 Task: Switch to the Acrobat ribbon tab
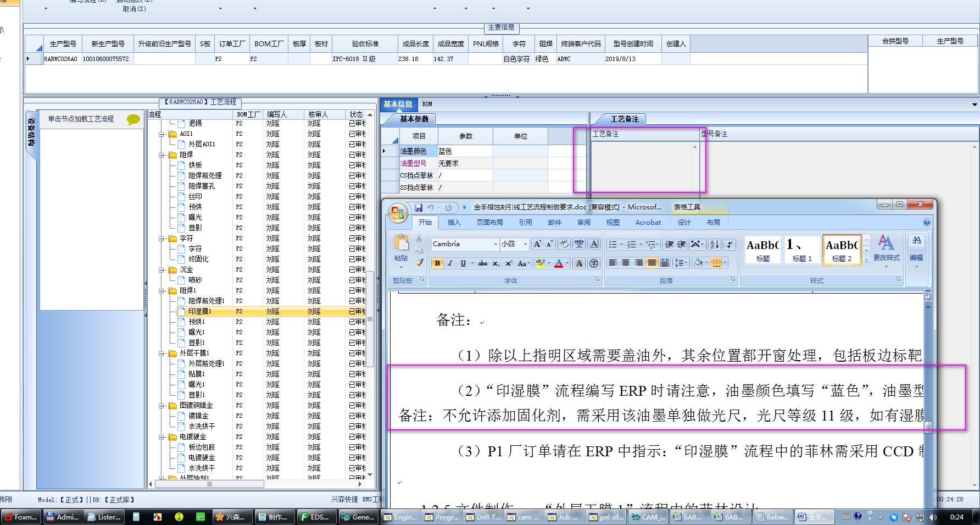(648, 223)
